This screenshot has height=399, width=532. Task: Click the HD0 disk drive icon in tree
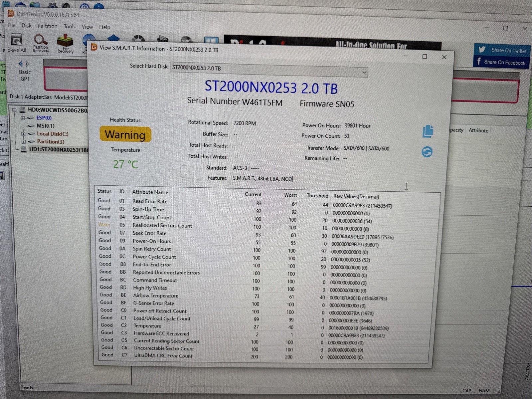[x=22, y=110]
